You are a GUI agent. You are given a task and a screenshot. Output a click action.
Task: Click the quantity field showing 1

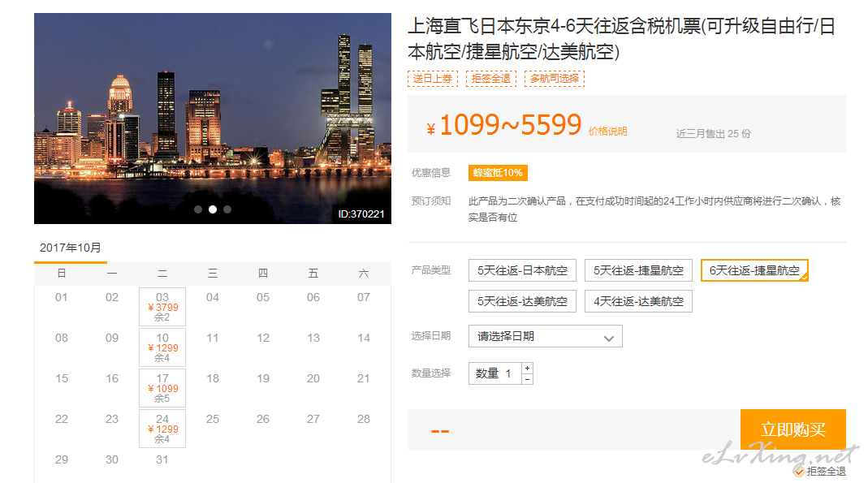(x=494, y=373)
